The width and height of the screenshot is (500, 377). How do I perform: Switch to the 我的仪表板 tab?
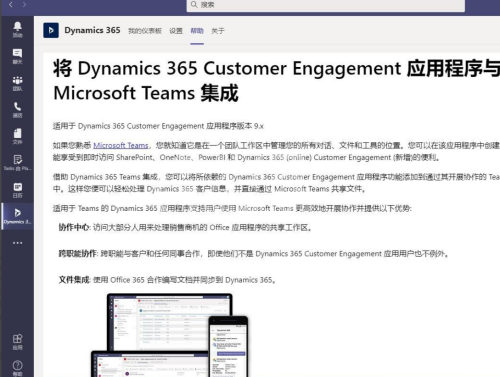(145, 31)
